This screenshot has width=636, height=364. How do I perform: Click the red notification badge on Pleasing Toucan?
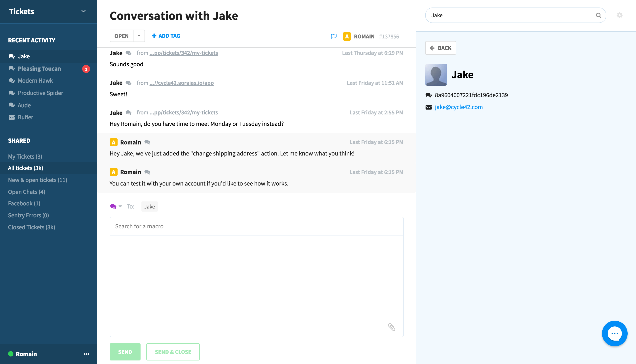pos(86,69)
